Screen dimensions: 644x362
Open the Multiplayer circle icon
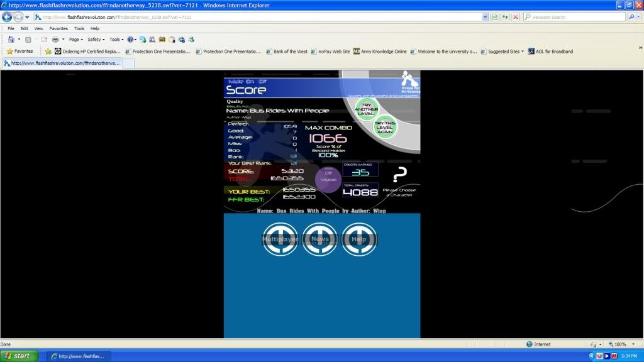coord(280,239)
